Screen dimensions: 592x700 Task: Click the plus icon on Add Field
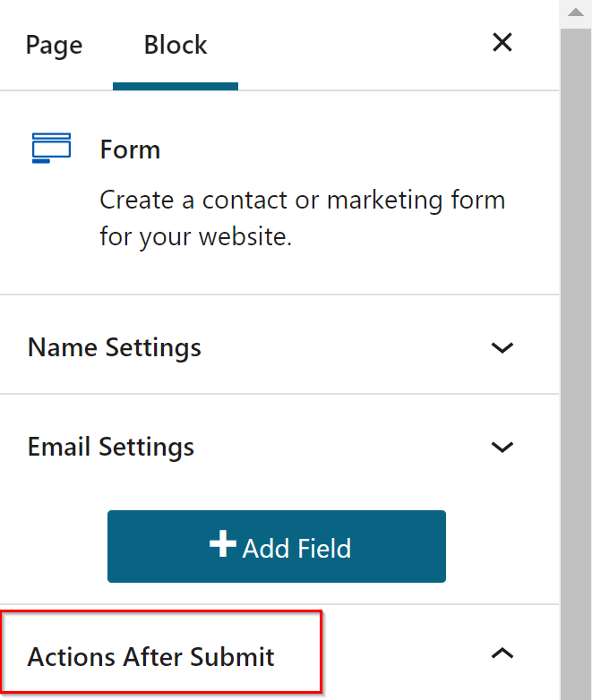[x=222, y=546]
